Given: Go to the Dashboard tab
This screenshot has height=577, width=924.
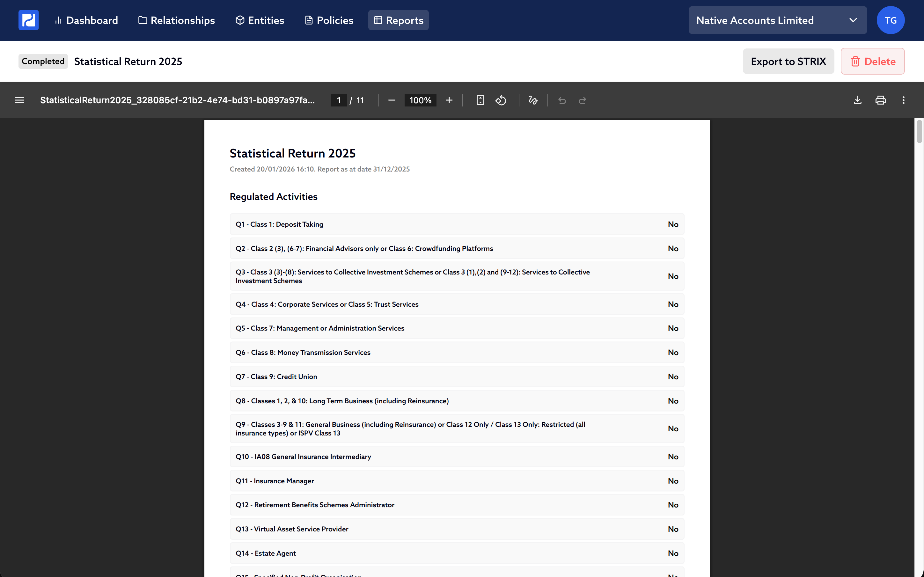Looking at the screenshot, I should [x=86, y=20].
